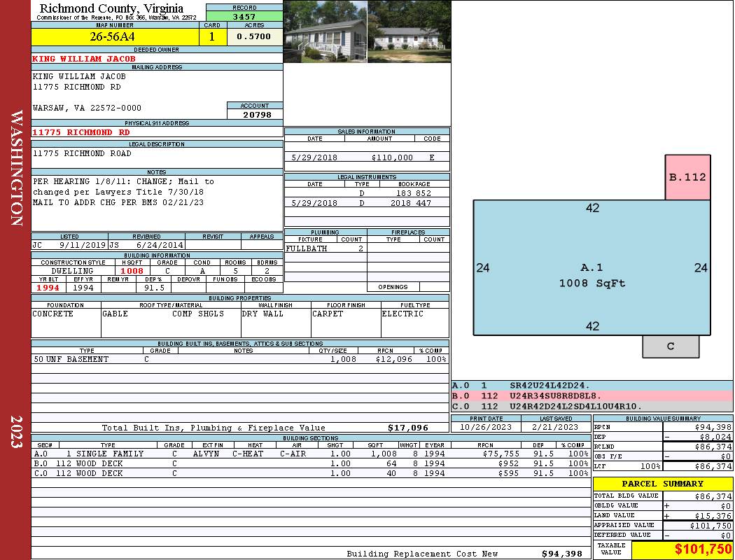Click reviewed date 6/24/2014
735x560 pixels.
pyautogui.click(x=160, y=245)
